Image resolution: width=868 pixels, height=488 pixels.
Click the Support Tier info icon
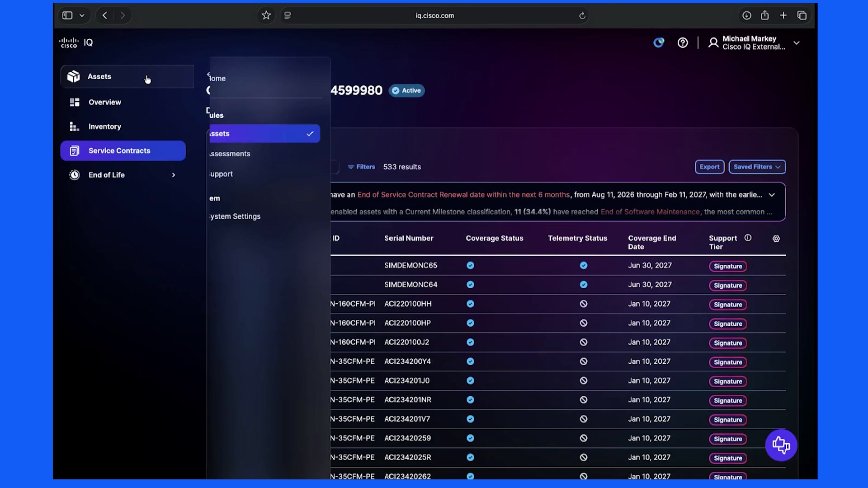pos(748,238)
